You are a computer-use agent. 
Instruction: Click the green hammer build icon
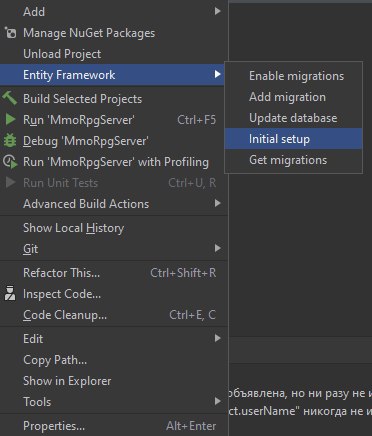(10, 98)
